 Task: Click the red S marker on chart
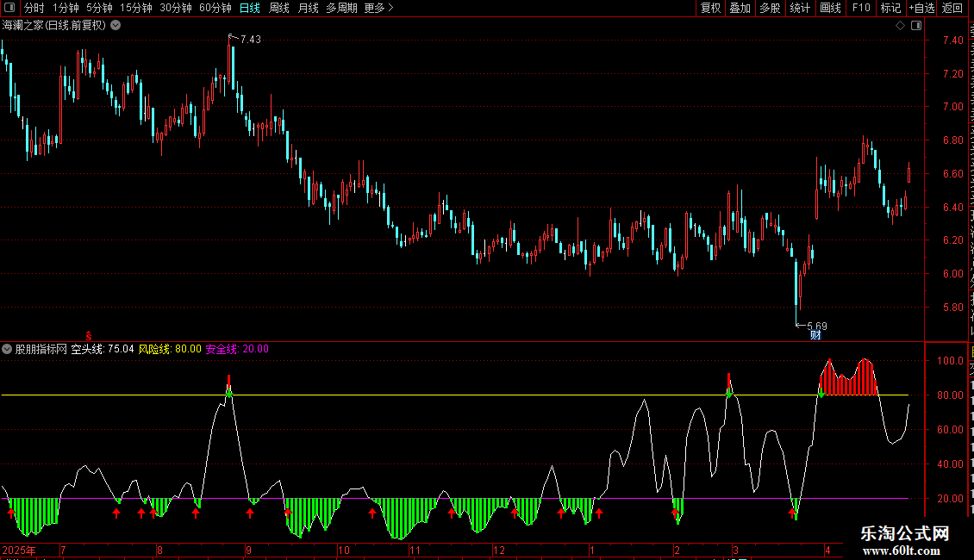tap(89, 335)
